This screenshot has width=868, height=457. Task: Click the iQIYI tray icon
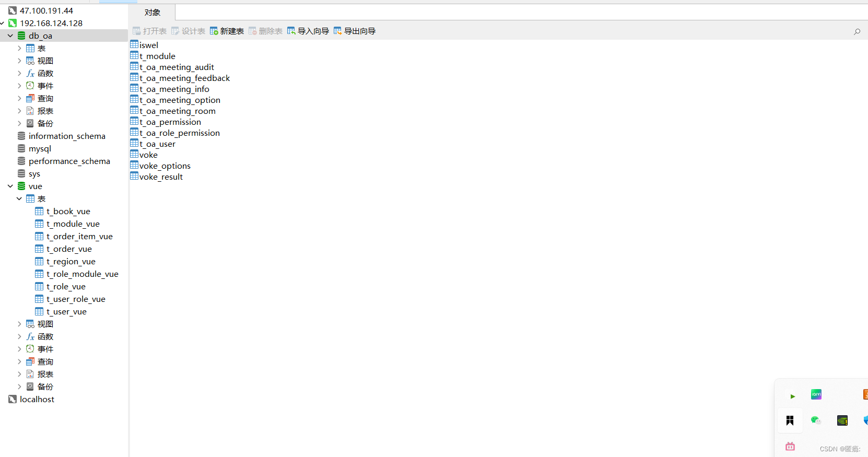point(816,394)
